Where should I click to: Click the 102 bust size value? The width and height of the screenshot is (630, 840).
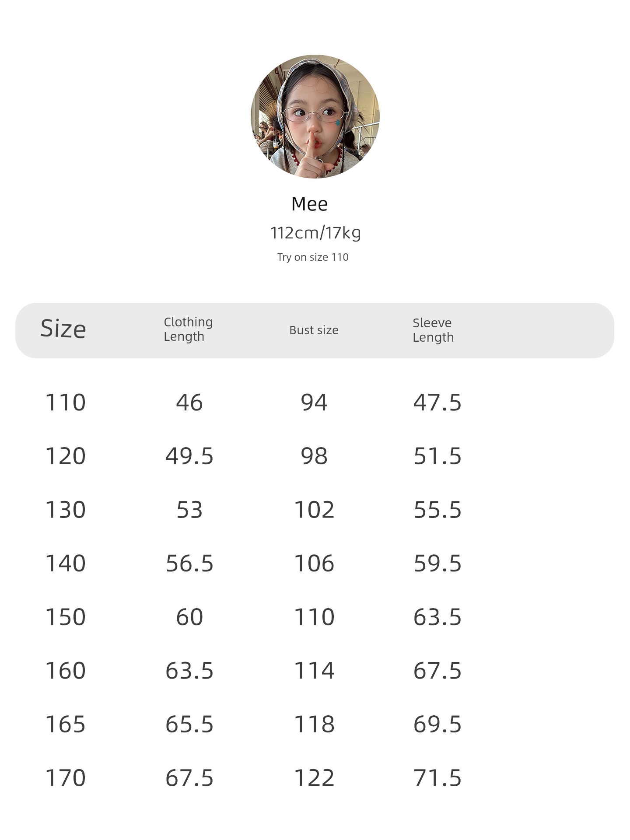(314, 510)
